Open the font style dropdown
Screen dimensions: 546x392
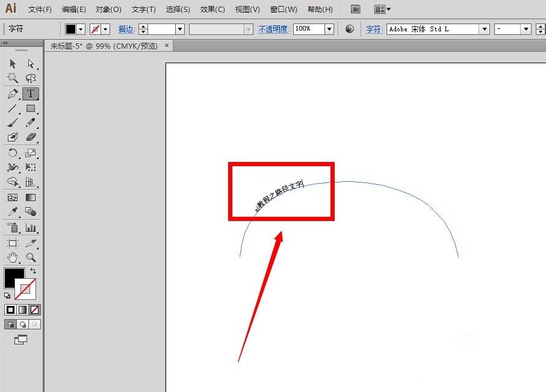tap(526, 30)
